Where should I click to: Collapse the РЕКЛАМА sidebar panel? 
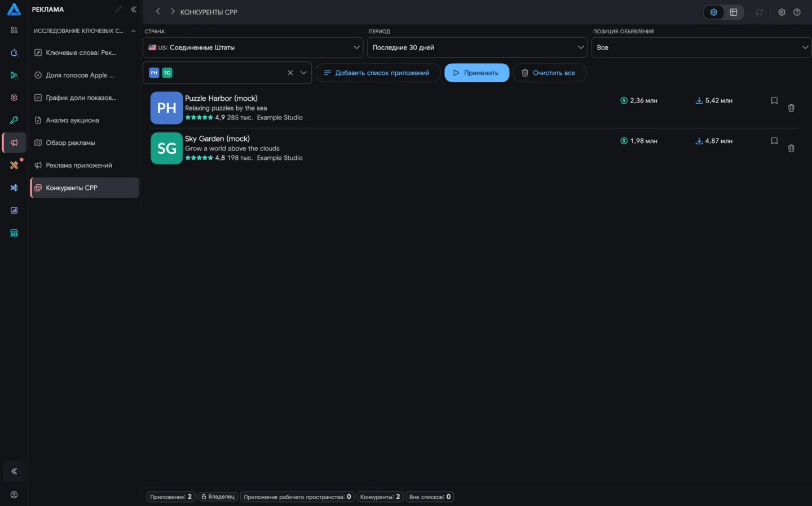pyautogui.click(x=134, y=9)
